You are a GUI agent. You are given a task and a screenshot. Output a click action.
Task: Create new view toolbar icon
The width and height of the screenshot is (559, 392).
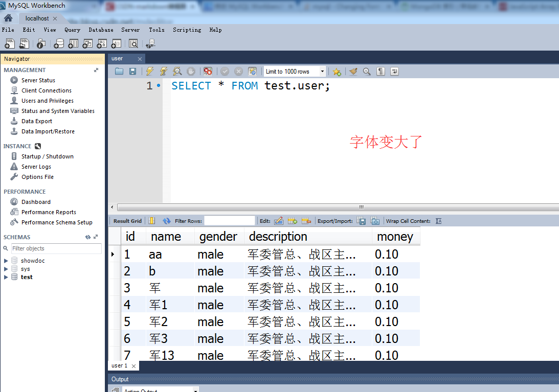[x=87, y=43]
